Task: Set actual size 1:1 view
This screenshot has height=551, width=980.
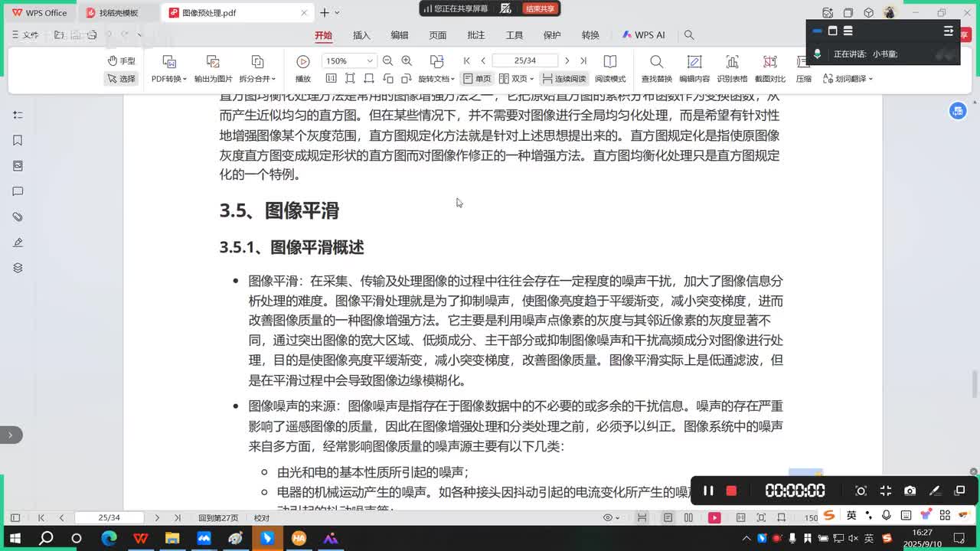Action: tap(332, 79)
